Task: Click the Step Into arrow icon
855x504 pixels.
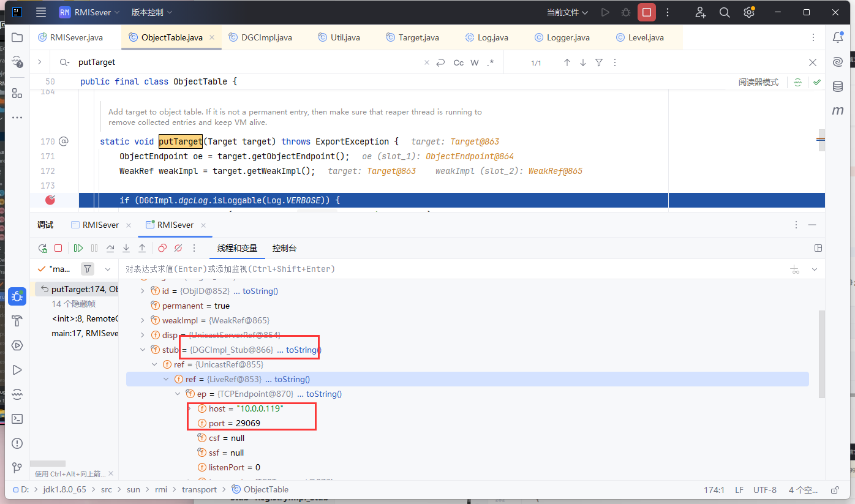Action: [x=126, y=248]
